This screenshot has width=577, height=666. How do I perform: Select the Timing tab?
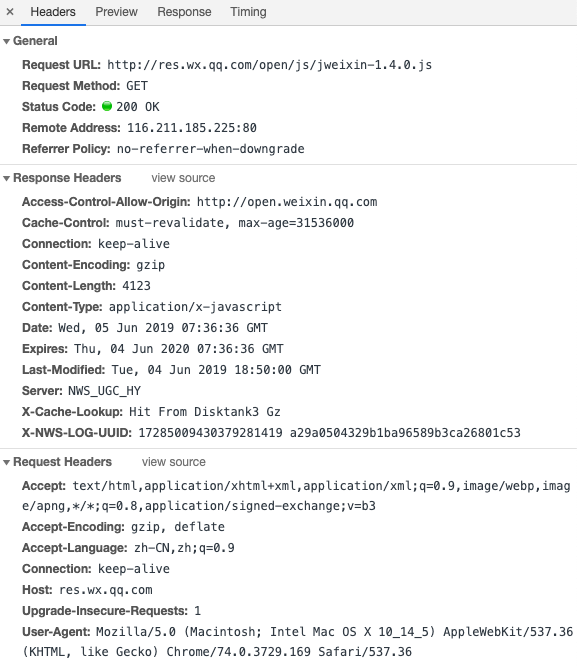248,12
